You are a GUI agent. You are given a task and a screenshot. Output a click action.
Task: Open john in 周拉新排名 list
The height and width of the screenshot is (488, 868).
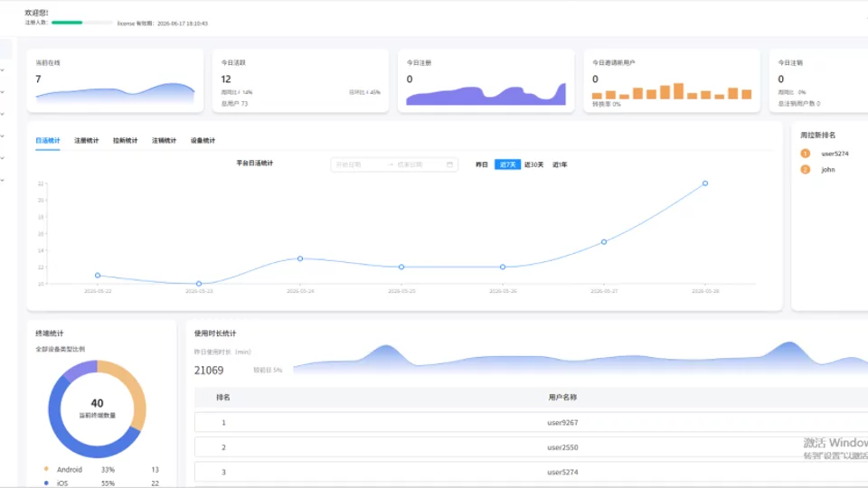point(828,169)
